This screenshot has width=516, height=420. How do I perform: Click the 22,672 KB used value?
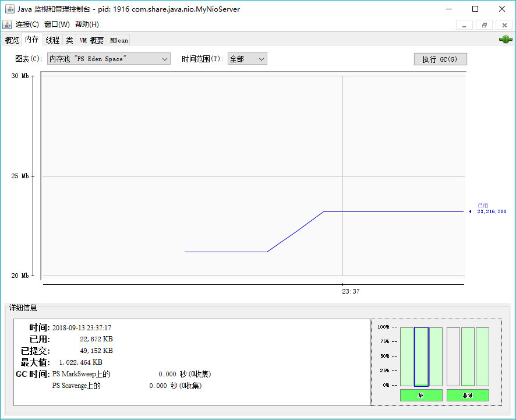tap(96, 339)
